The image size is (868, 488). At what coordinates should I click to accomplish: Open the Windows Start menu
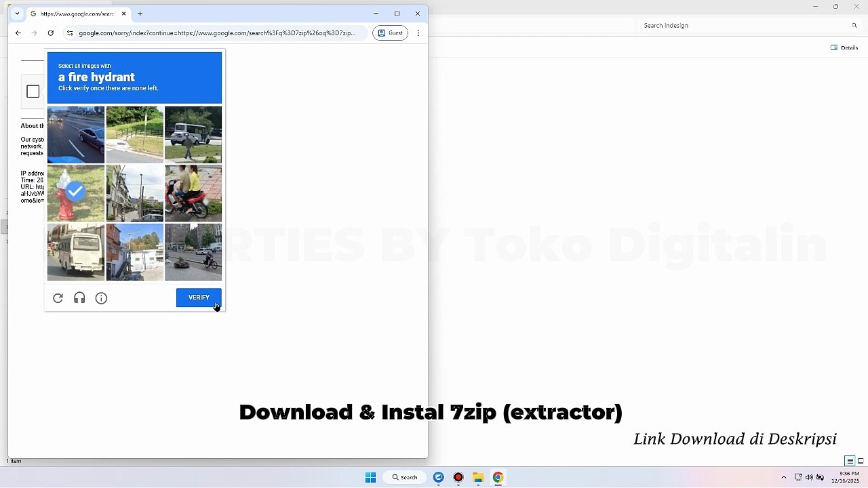370,477
